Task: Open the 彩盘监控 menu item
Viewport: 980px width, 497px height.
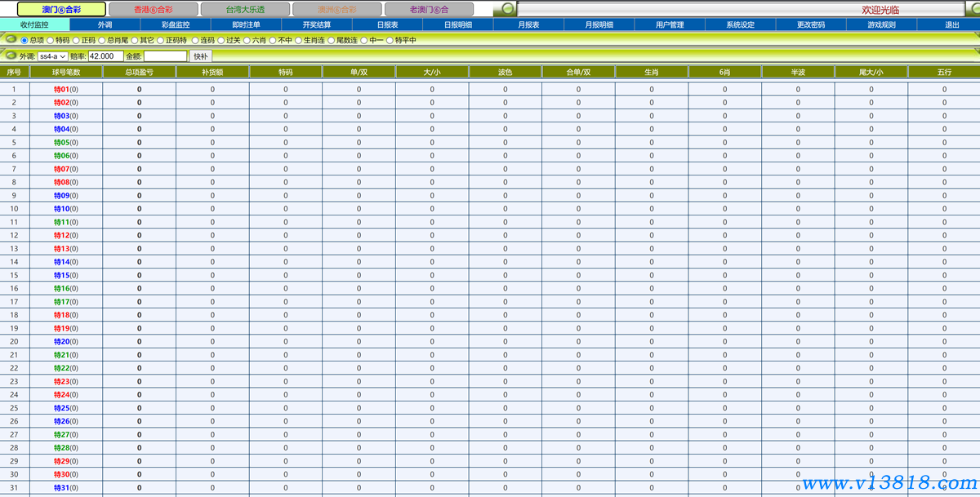Action: [176, 24]
